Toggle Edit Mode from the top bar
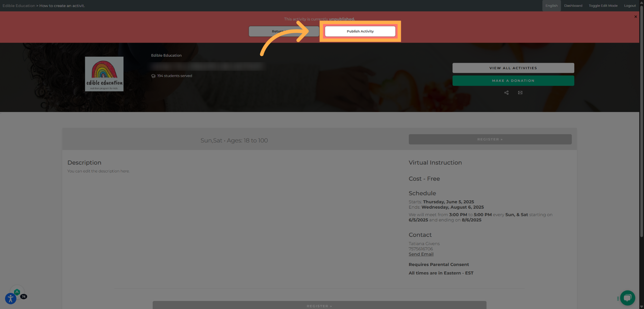644x309 pixels. pos(603,5)
